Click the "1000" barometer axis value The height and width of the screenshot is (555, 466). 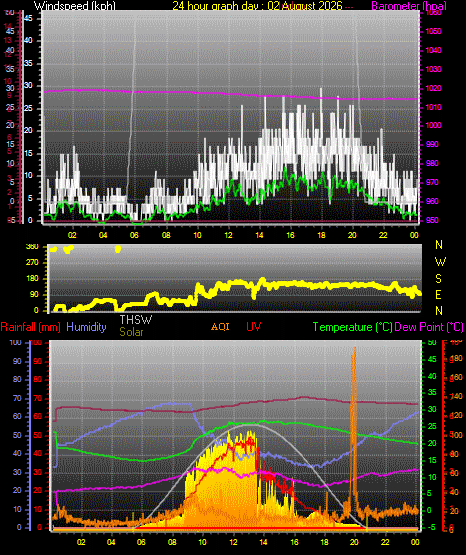(x=433, y=125)
